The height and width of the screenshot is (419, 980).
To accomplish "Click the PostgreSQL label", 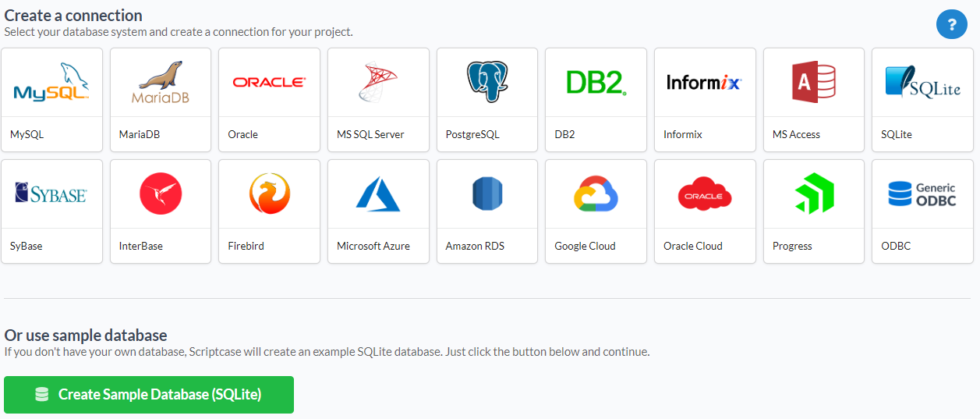I will coord(472,135).
